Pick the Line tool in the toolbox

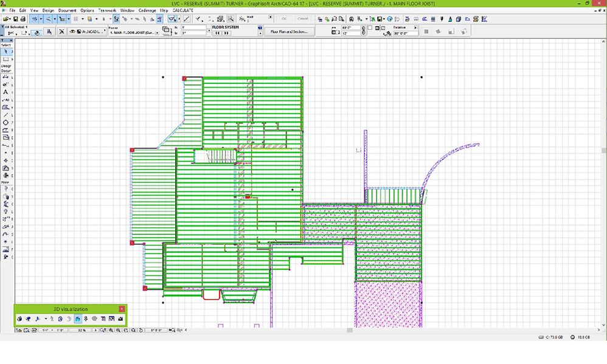click(x=6, y=115)
